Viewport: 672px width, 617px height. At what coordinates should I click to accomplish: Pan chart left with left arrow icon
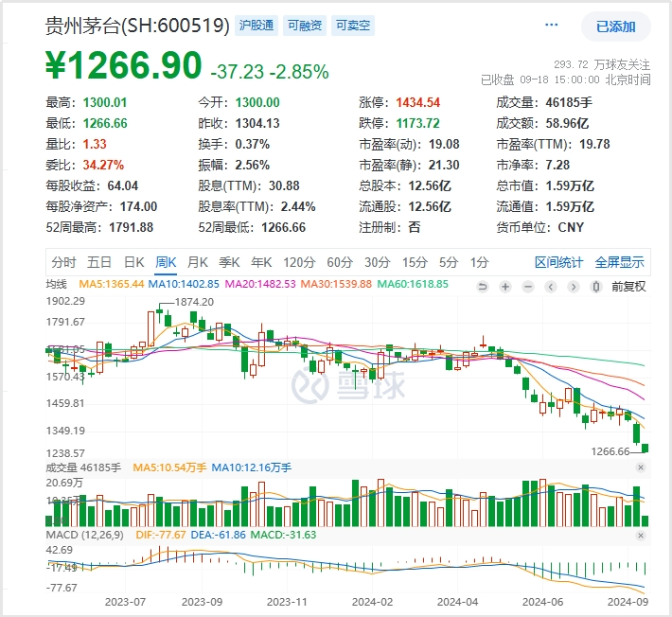(x=551, y=287)
